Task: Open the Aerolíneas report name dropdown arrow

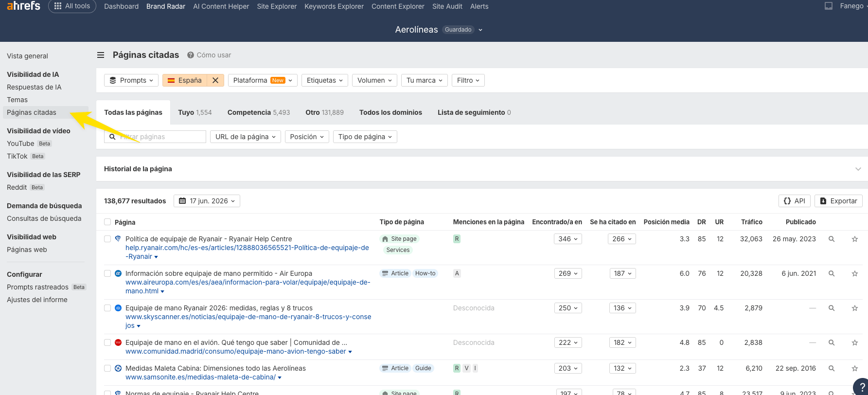Action: tap(480, 30)
